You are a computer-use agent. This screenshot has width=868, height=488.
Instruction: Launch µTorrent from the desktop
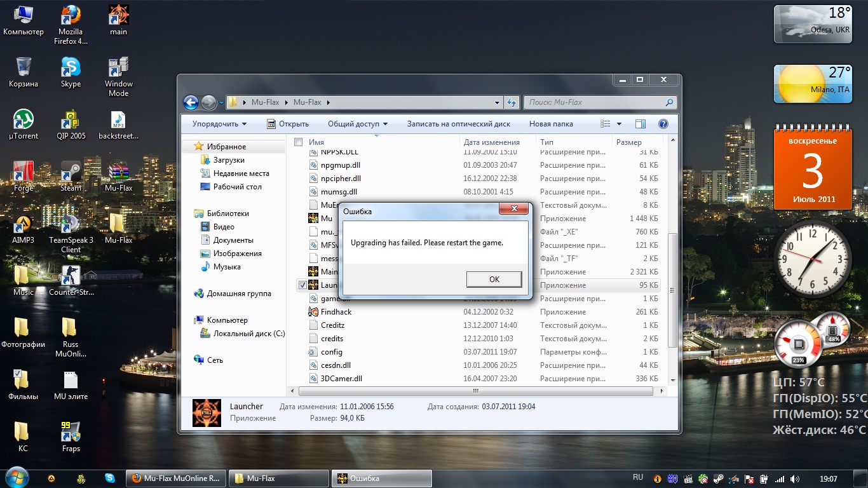coord(24,120)
